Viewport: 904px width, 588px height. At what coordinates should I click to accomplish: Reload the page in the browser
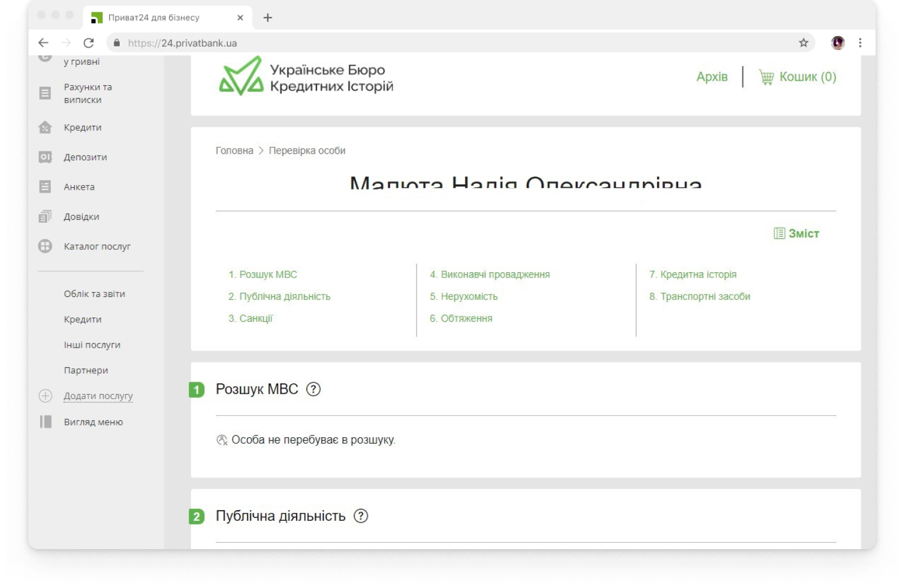[x=88, y=43]
